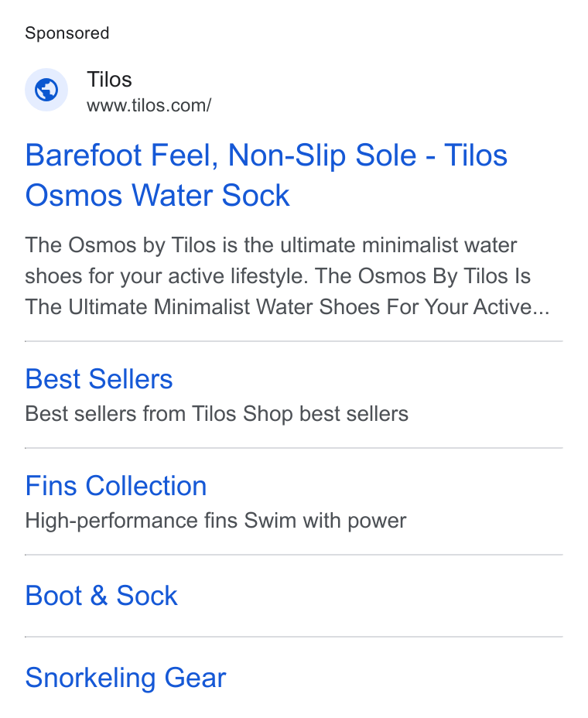The width and height of the screenshot is (588, 718).
Task: Open the Fins Collection sitelink
Action: click(x=116, y=486)
